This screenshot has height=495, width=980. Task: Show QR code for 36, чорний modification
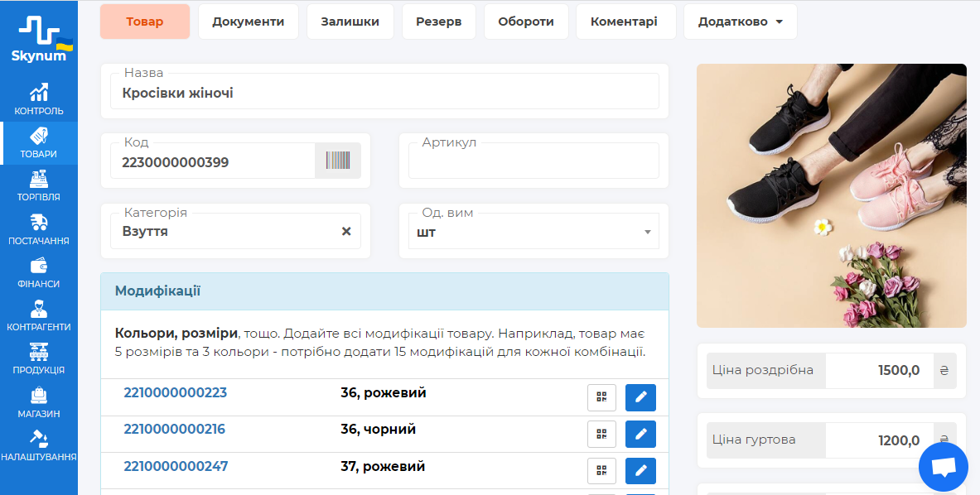point(602,435)
